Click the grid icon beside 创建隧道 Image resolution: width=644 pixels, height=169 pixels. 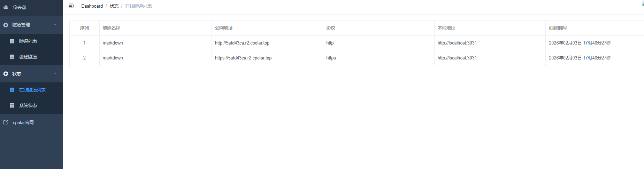click(x=12, y=57)
